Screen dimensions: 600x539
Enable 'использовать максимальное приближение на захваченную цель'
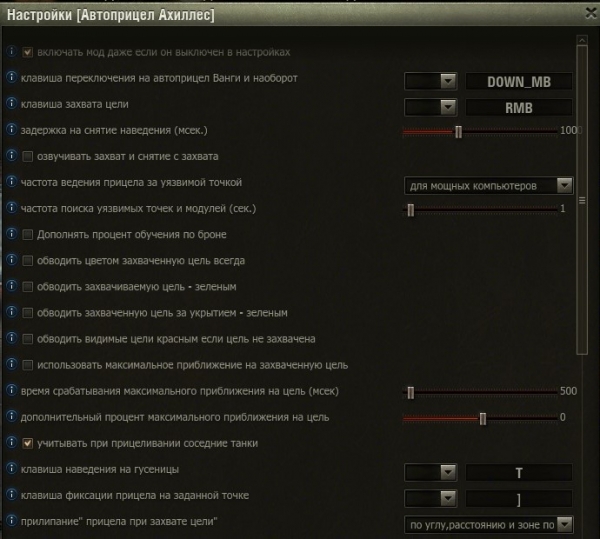tap(28, 365)
